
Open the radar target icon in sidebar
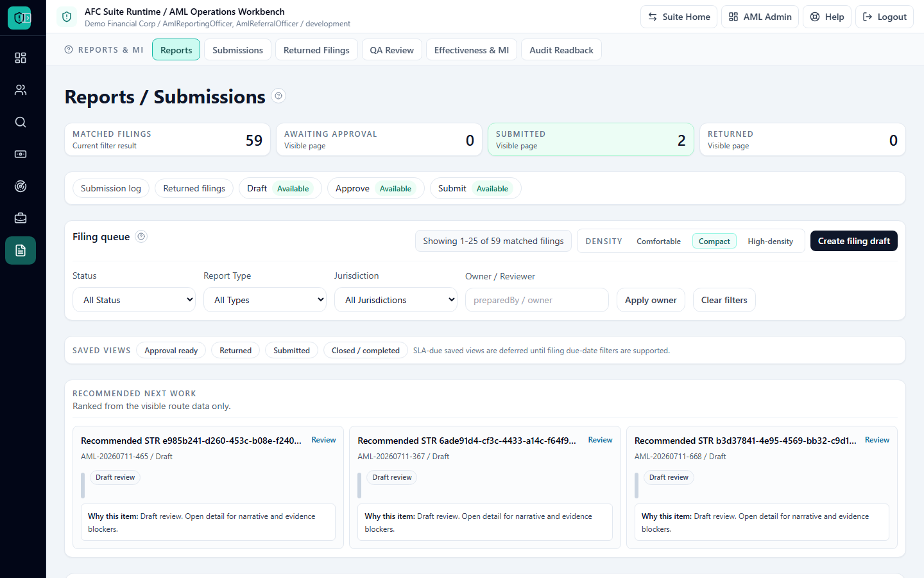(x=21, y=186)
